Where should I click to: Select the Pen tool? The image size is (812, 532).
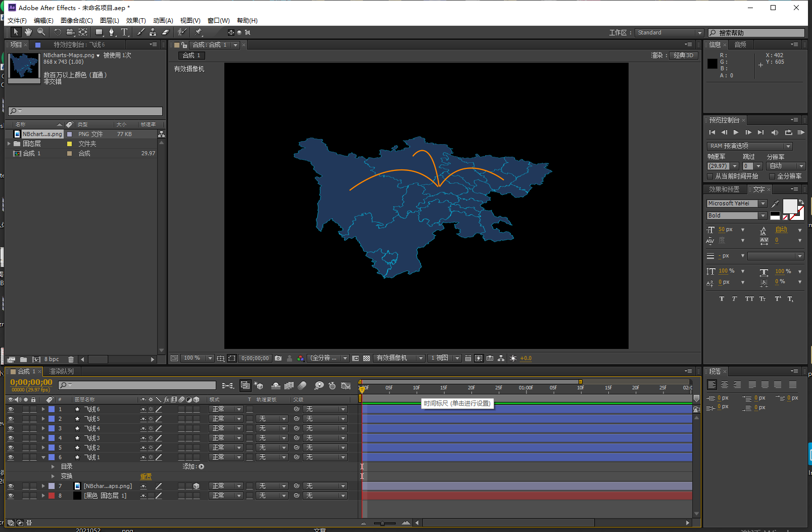pos(112,32)
